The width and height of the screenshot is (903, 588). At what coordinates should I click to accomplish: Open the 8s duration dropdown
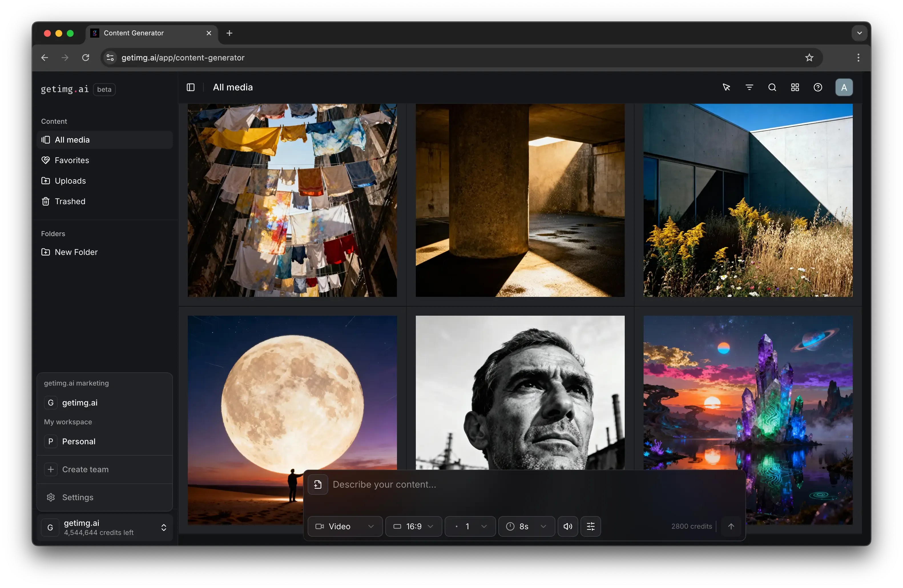(526, 526)
